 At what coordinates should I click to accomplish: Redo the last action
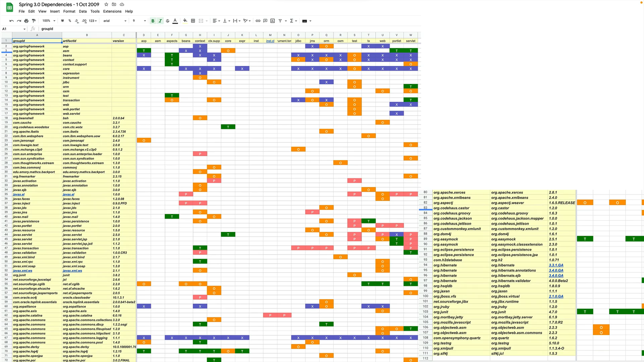coord(19,21)
